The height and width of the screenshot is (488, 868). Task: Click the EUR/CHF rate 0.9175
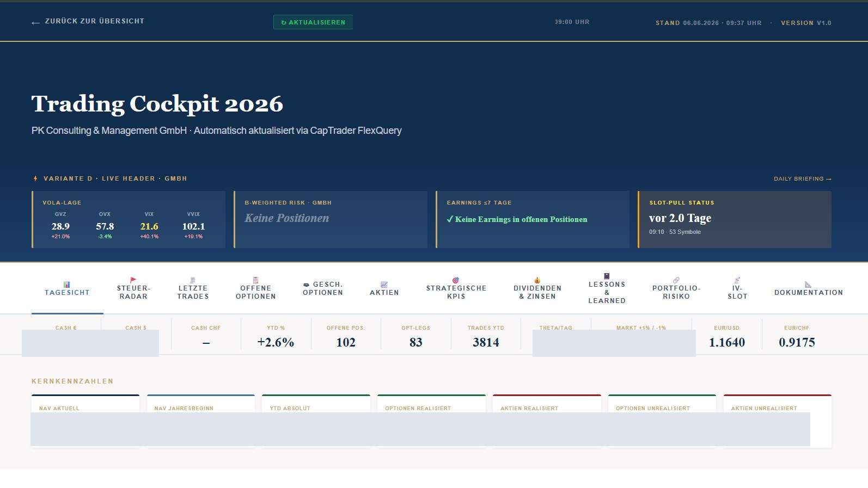[797, 342]
